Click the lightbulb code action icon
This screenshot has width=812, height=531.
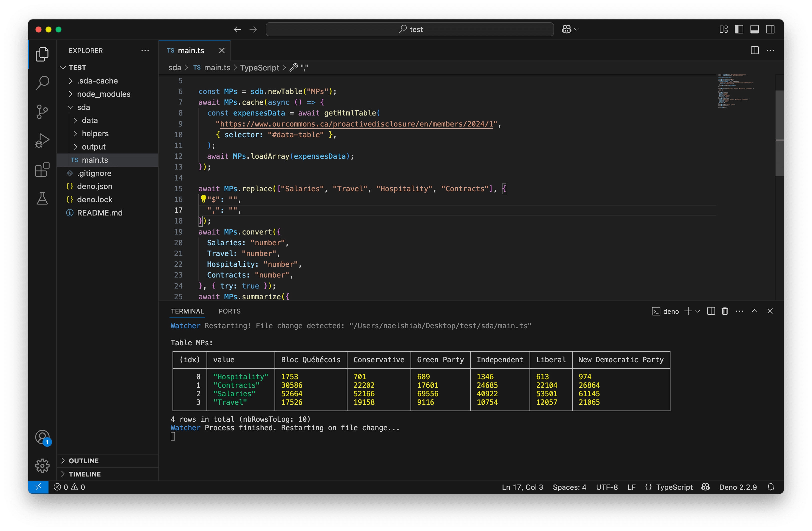(203, 198)
